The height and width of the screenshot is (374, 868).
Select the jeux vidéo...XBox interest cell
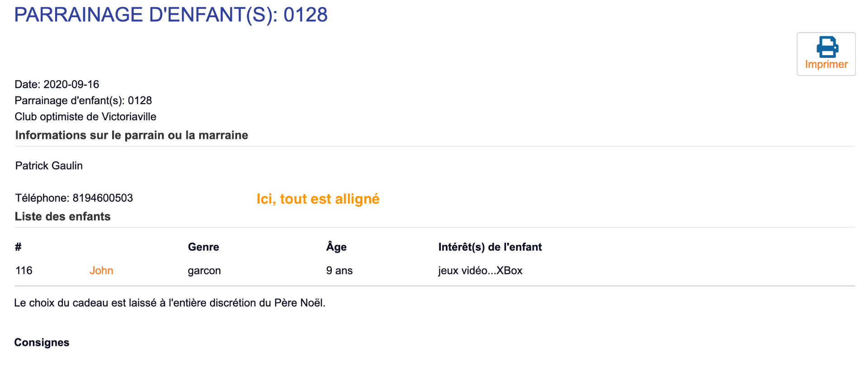480,270
